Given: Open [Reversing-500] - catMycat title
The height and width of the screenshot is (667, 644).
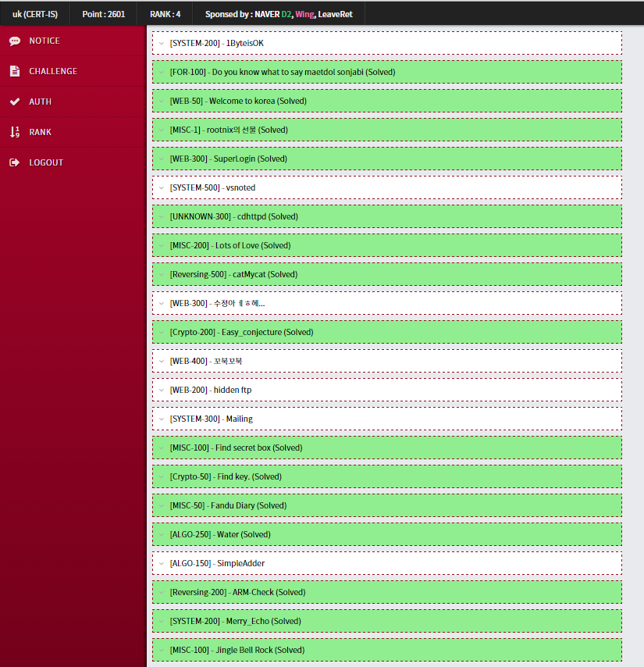Looking at the screenshot, I should pyautogui.click(x=233, y=274).
